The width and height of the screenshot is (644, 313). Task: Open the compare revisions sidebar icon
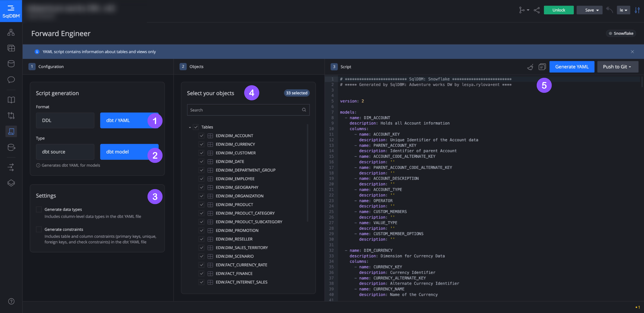11,116
